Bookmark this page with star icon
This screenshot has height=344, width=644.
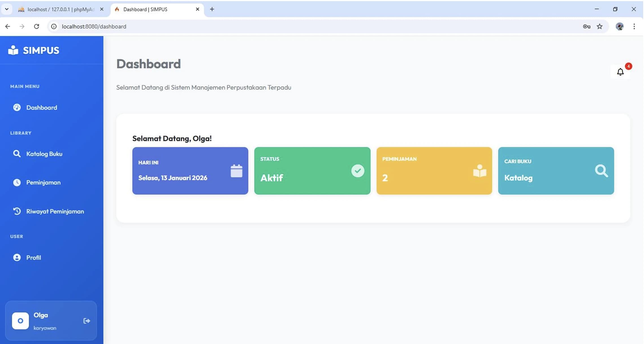point(600,26)
